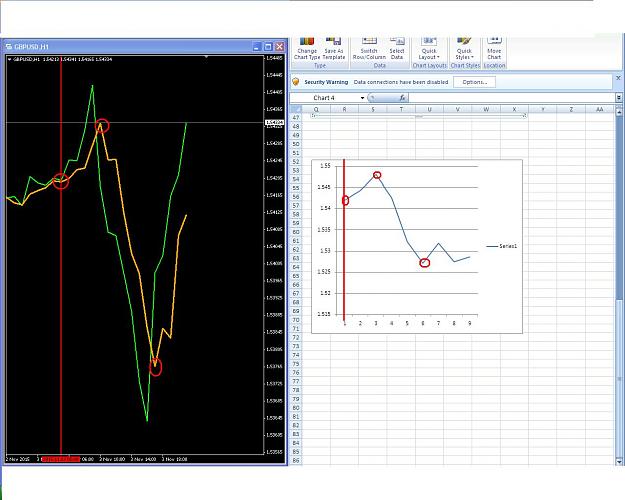Click the 2 Nov 14:00 time label
625x500 pixels.
[144, 459]
